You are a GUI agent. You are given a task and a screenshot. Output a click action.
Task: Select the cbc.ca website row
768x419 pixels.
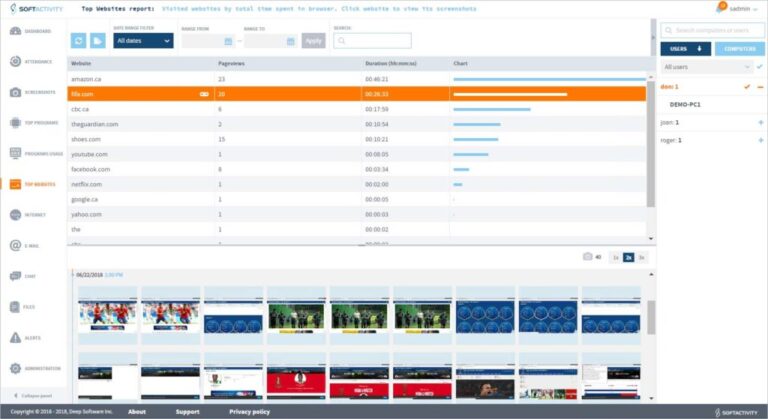click(357, 109)
